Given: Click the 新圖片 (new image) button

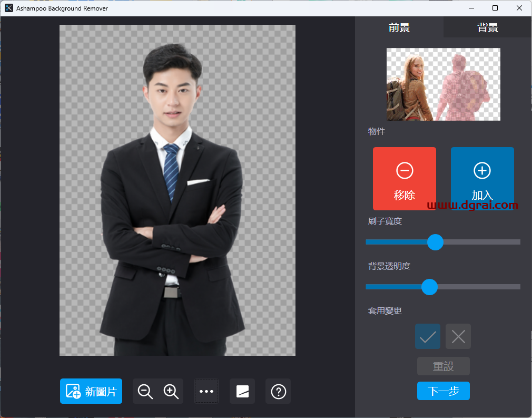Looking at the screenshot, I should [x=91, y=391].
